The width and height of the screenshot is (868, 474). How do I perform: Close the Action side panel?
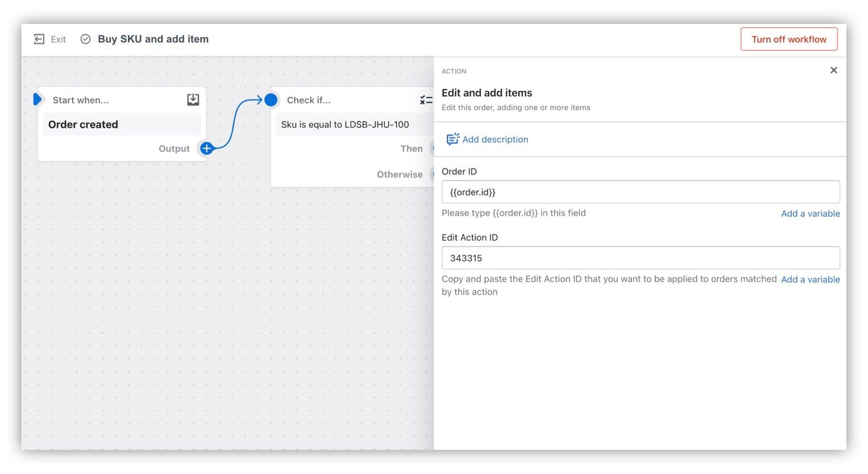click(833, 70)
